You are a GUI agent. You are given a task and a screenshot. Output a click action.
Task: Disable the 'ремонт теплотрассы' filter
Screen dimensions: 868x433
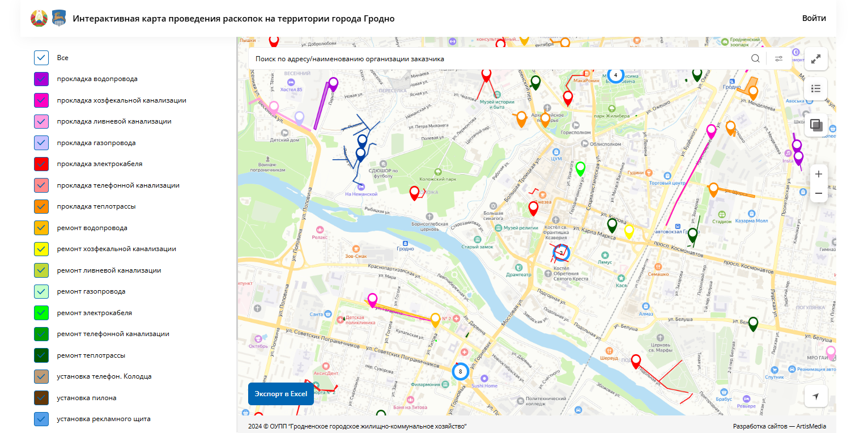(41, 355)
